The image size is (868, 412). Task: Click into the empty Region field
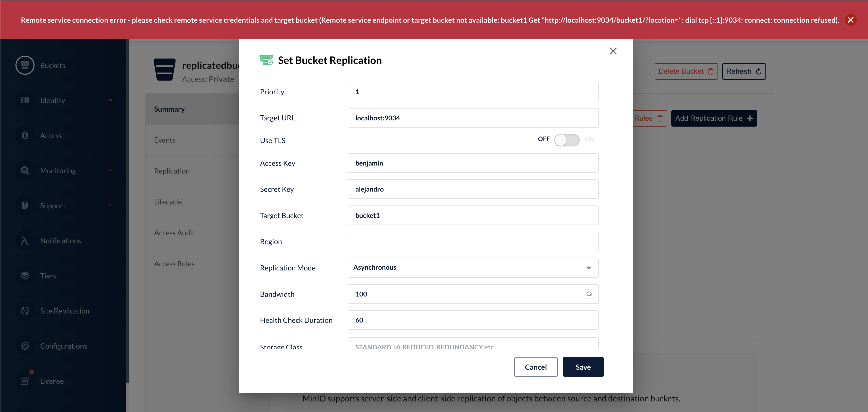point(473,241)
